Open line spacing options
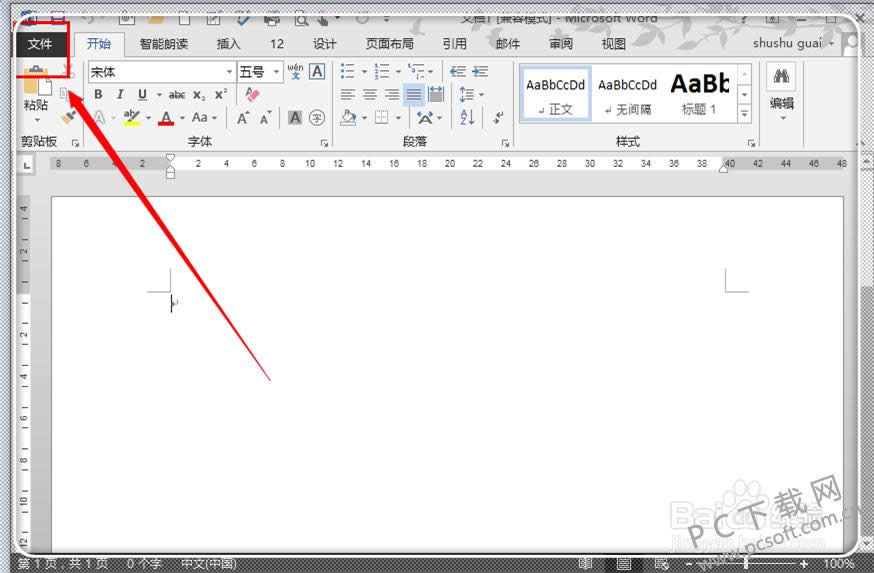The height and width of the screenshot is (573, 874). [x=471, y=94]
